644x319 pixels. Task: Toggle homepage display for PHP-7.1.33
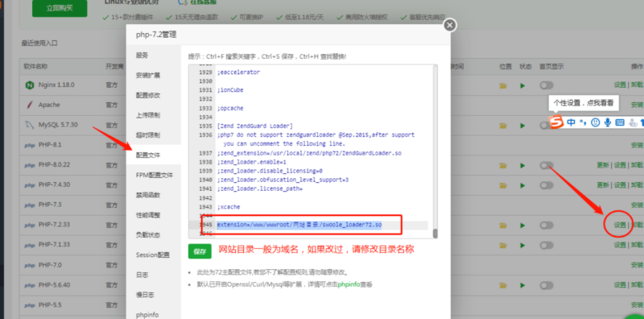pos(547,246)
